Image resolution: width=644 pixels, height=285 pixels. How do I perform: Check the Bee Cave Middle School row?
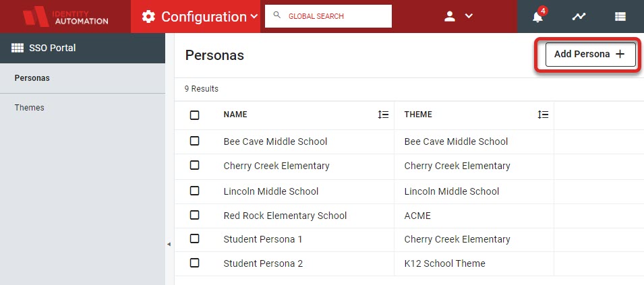click(195, 141)
